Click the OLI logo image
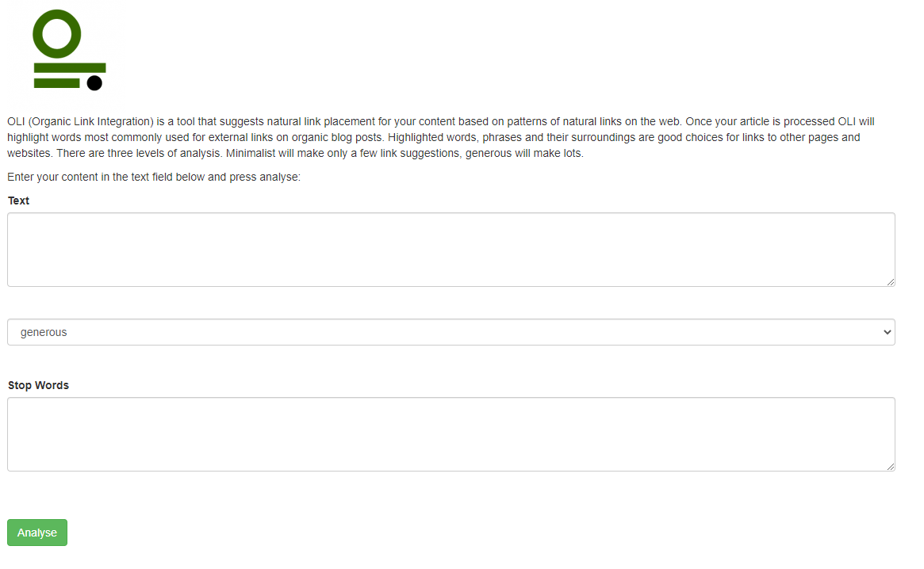The image size is (924, 569). 67,50
